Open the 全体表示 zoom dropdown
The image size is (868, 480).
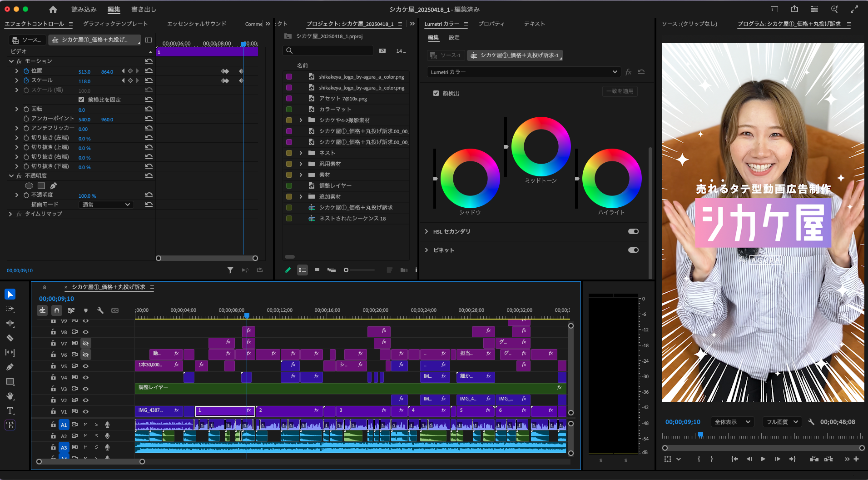coord(732,422)
